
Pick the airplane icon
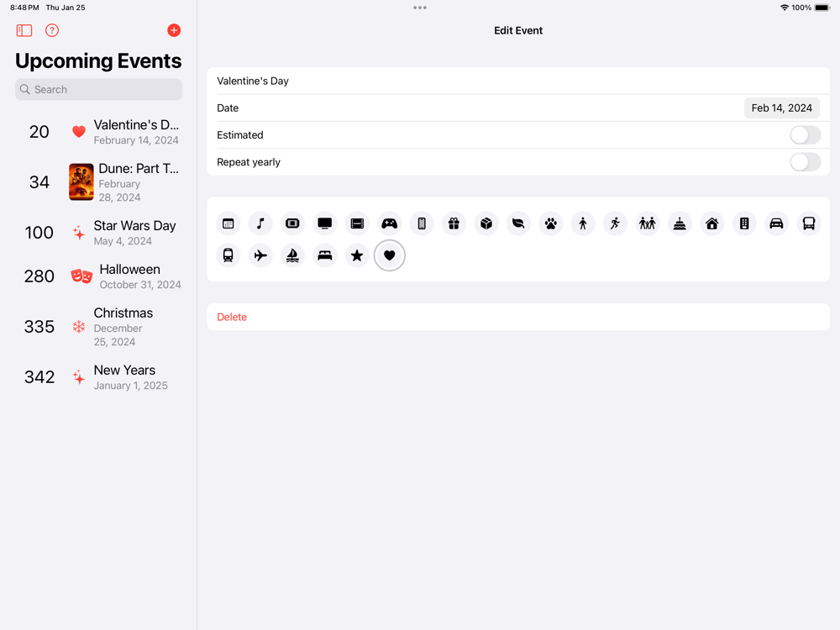(x=260, y=255)
